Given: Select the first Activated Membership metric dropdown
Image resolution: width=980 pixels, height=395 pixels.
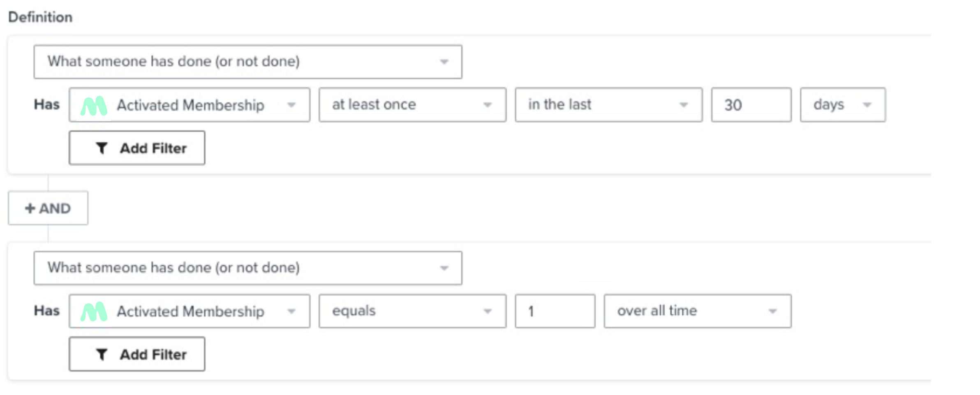Looking at the screenshot, I should (190, 105).
